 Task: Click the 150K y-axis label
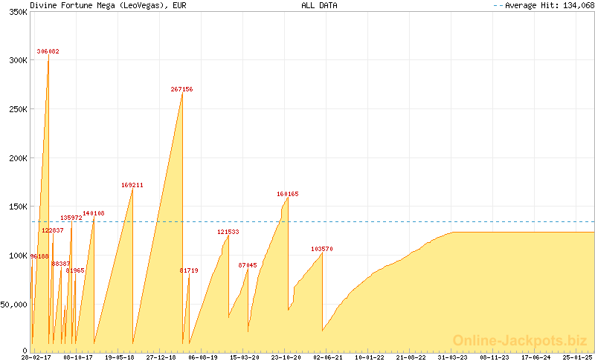16,207
